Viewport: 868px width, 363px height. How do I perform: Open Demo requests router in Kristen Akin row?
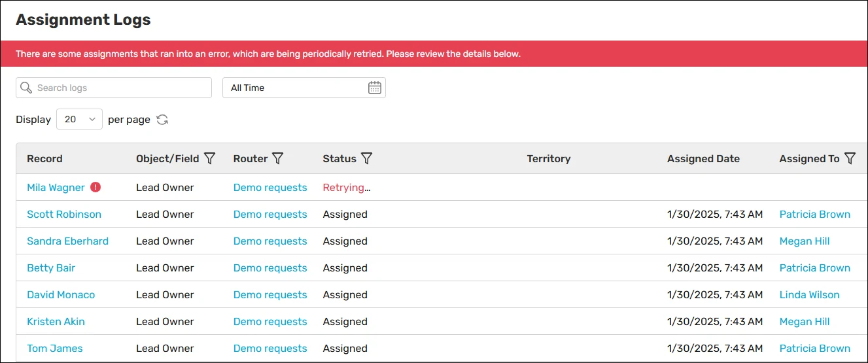tap(270, 322)
